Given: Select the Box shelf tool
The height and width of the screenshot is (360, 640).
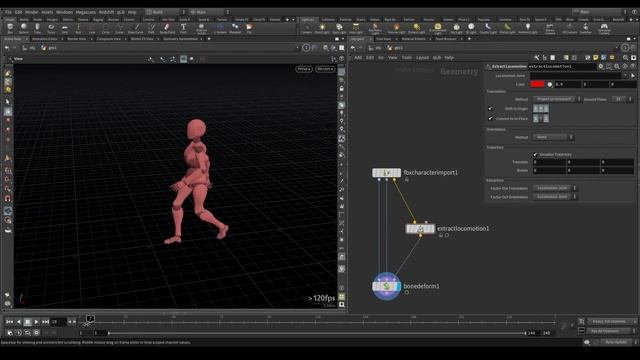Looking at the screenshot, I should (10, 28).
